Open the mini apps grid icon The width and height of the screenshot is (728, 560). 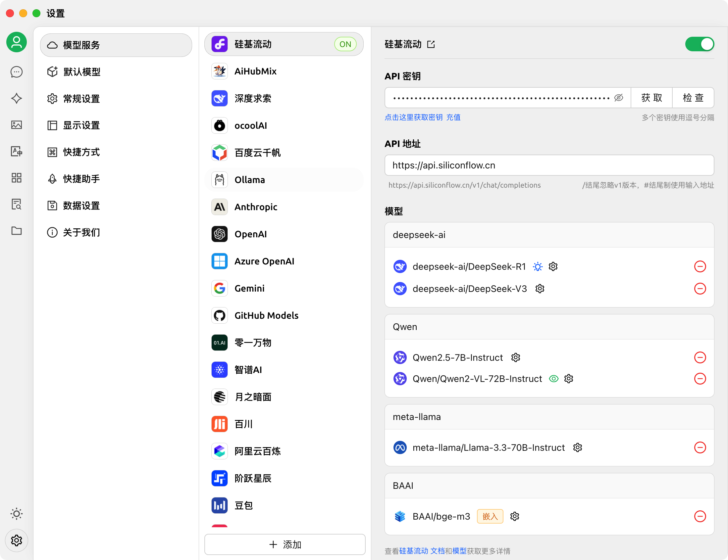coord(16,177)
